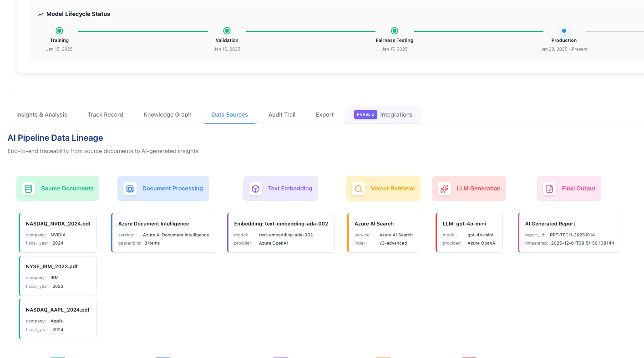The width and height of the screenshot is (644, 358).
Task: Switch to the Audit Trail tab
Action: tap(282, 114)
